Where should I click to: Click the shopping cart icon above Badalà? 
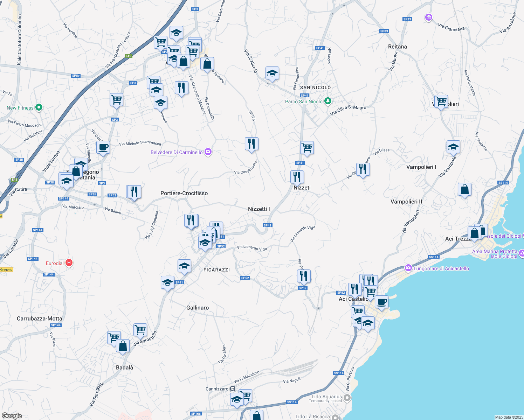(113, 337)
